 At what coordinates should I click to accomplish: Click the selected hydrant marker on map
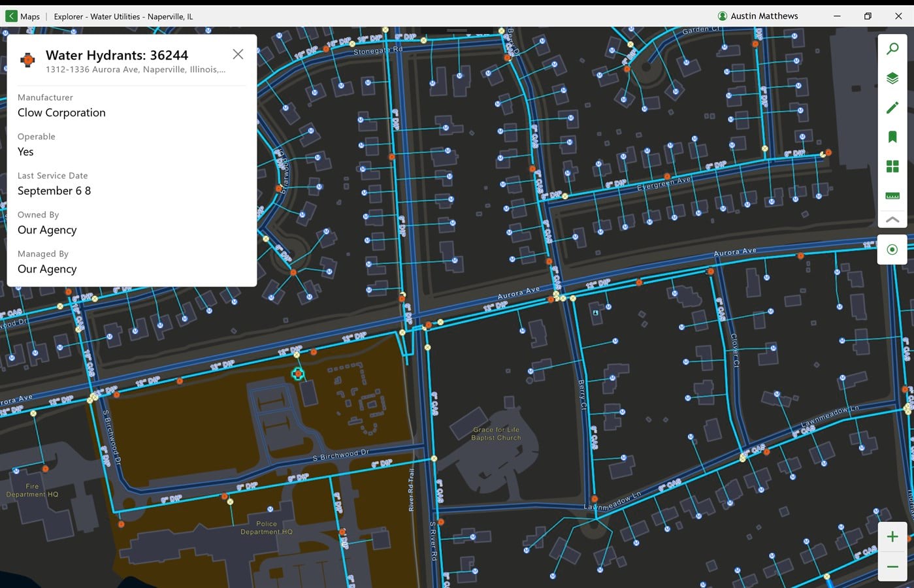coord(298,374)
